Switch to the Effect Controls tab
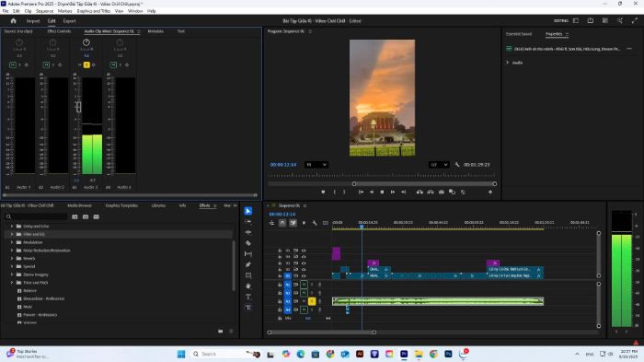The image size is (644, 362). click(x=59, y=31)
